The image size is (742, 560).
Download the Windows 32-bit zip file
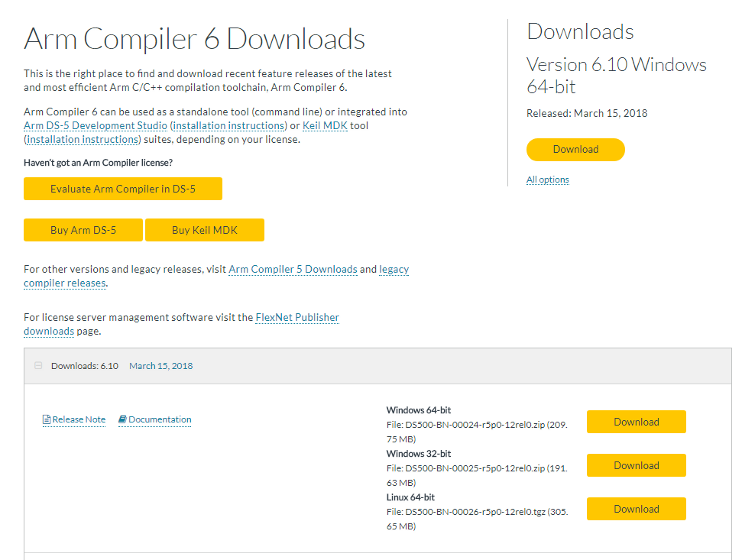coord(637,465)
